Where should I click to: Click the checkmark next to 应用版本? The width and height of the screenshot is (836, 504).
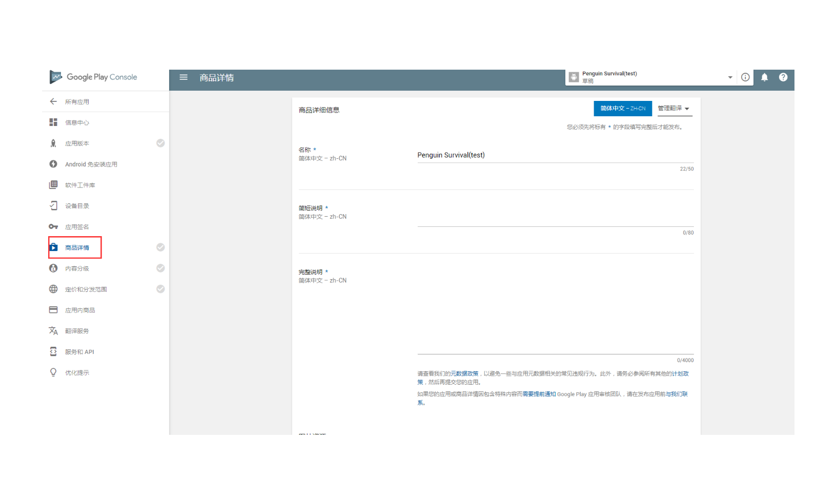[x=160, y=143]
